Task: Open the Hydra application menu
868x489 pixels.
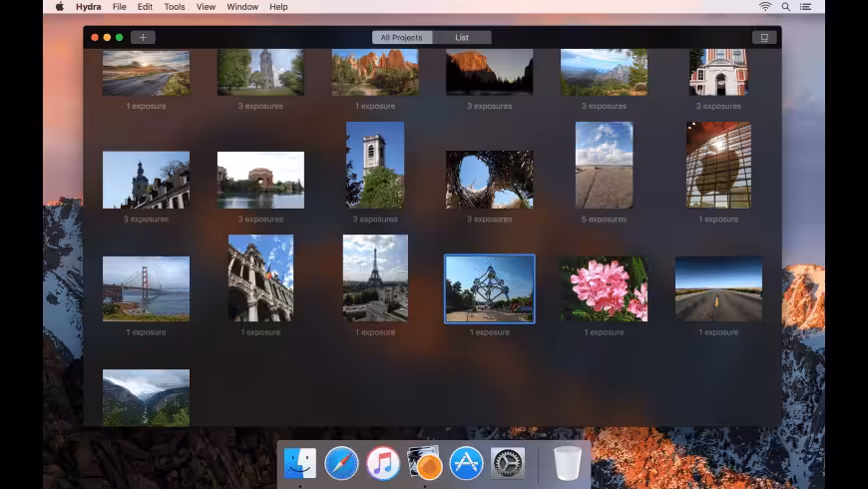Action: (89, 7)
